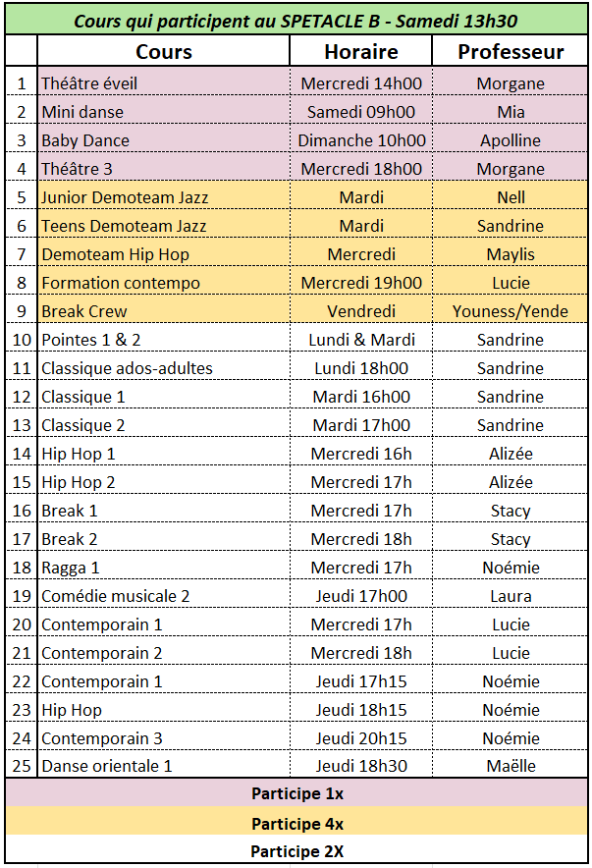Select the "Cours" column header
The image size is (592, 868).
pos(164,52)
